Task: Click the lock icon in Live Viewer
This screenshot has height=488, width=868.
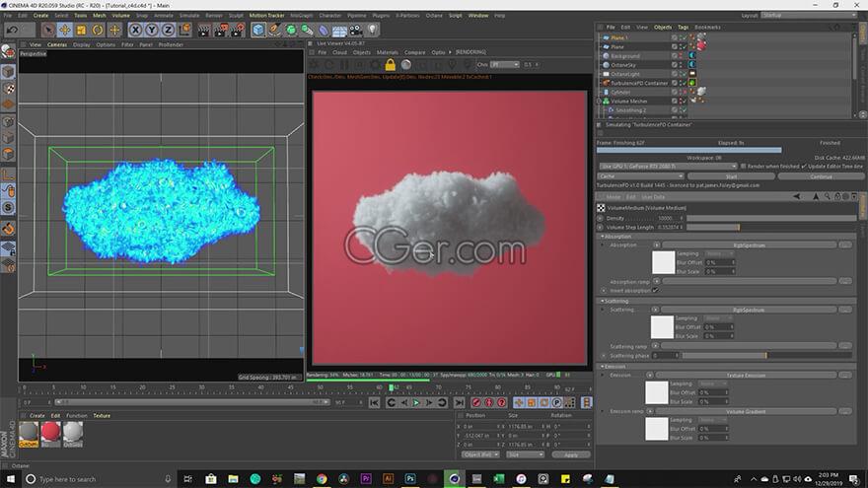Action: tap(391, 65)
